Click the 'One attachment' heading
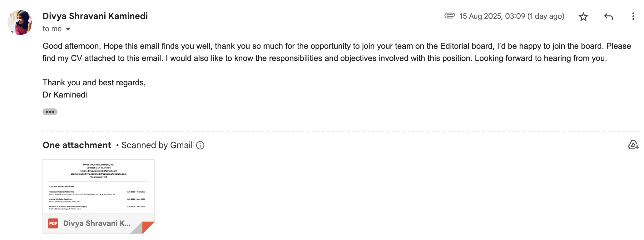This screenshot has height=240, width=644. click(77, 145)
